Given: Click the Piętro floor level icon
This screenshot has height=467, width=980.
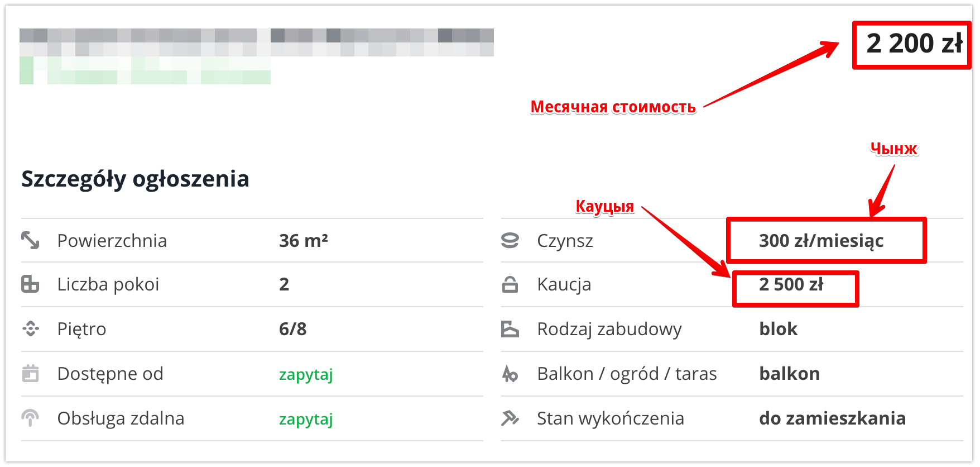Looking at the screenshot, I should click(x=31, y=328).
